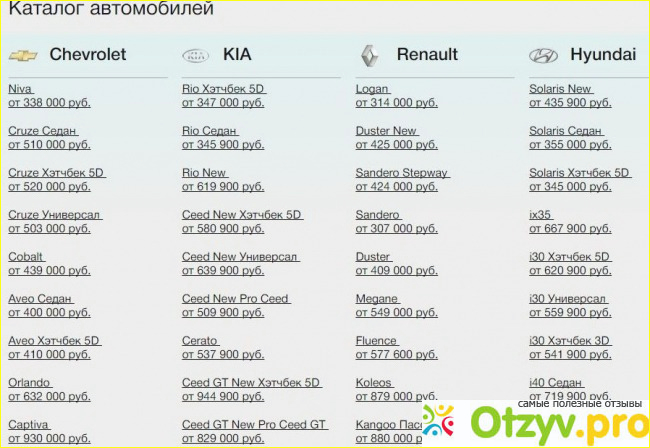Open Ceed New Универсал link
Image resolution: width=650 pixels, height=448 pixels.
point(240,257)
